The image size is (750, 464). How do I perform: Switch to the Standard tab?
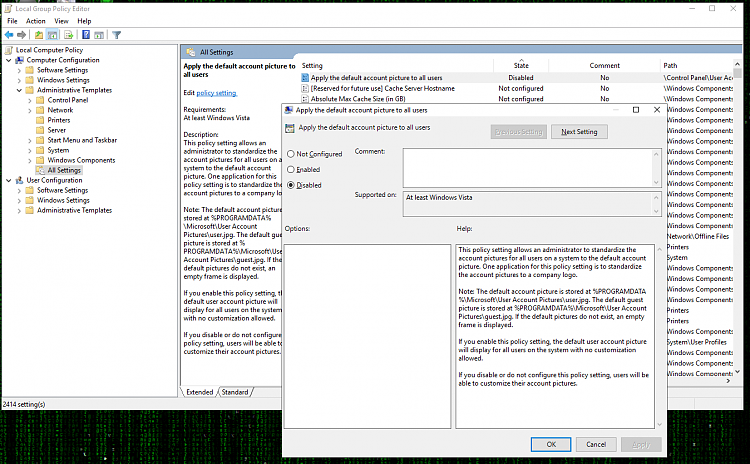[x=235, y=392]
